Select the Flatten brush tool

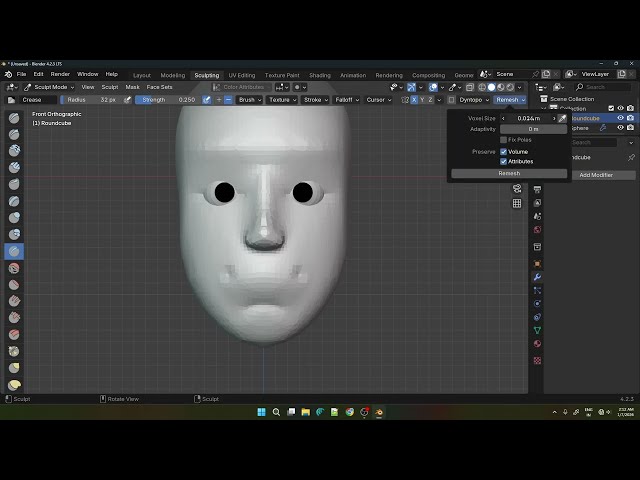14,284
